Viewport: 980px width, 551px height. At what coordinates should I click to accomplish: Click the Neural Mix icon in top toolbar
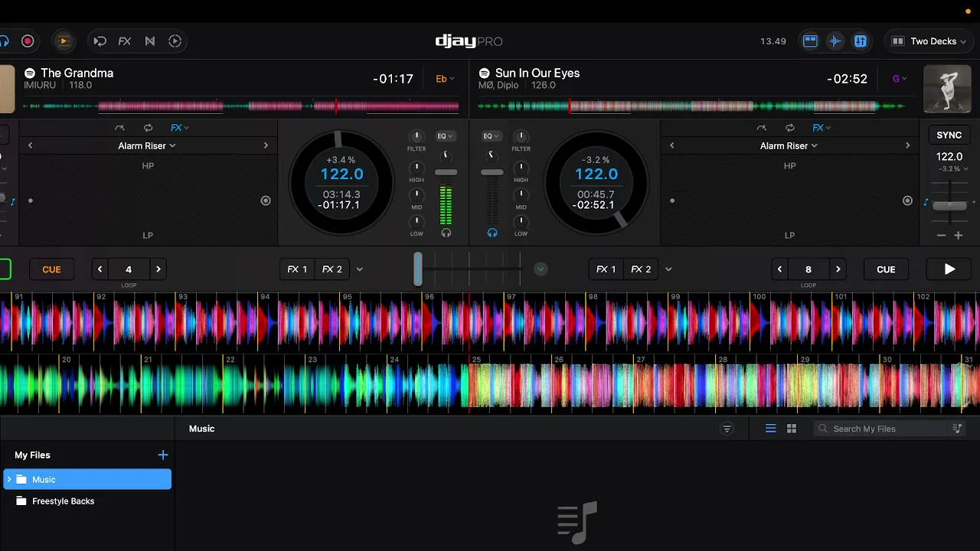(x=150, y=41)
